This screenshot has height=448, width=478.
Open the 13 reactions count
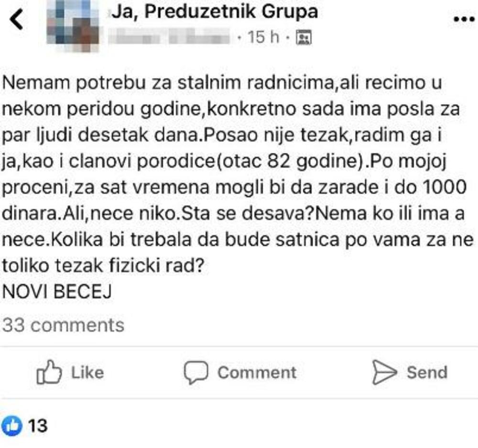38,425
